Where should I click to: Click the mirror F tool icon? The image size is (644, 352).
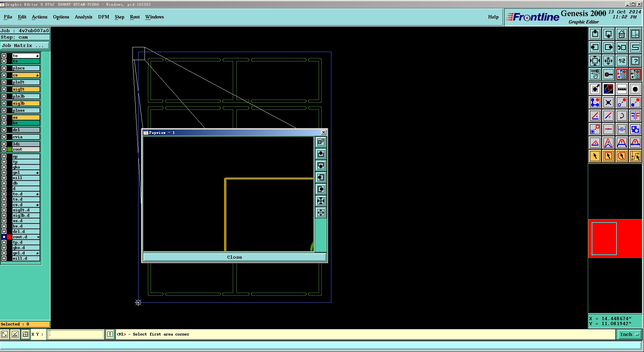pos(635,116)
